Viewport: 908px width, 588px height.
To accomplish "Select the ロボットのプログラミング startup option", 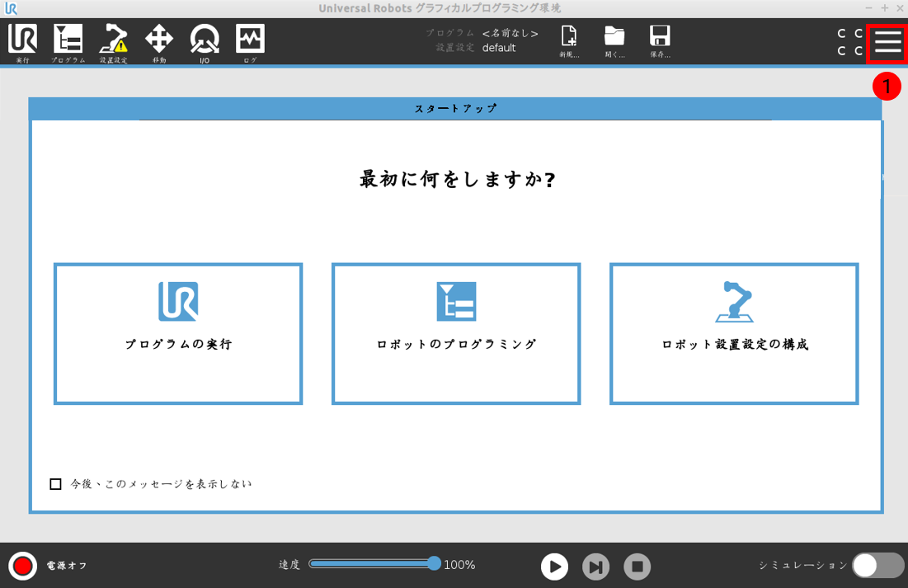I will coord(456,334).
